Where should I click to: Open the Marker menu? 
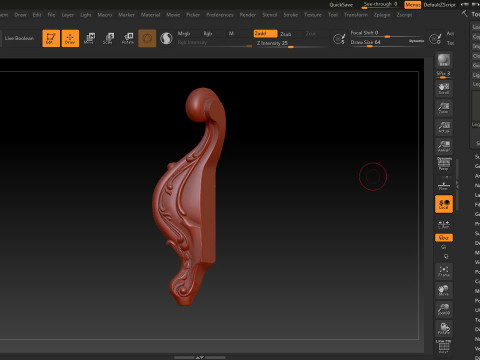coord(126,15)
